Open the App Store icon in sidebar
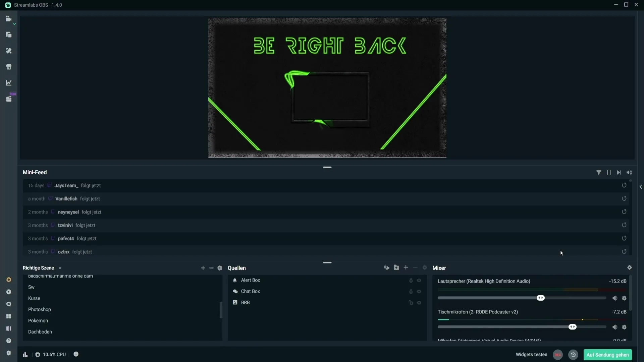Image resolution: width=644 pixels, height=362 pixels. 9,67
